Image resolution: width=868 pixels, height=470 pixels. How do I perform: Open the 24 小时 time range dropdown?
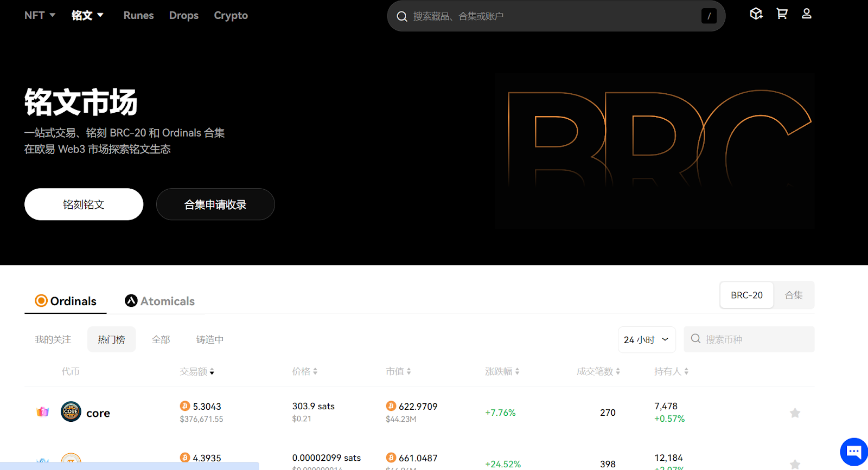647,339
